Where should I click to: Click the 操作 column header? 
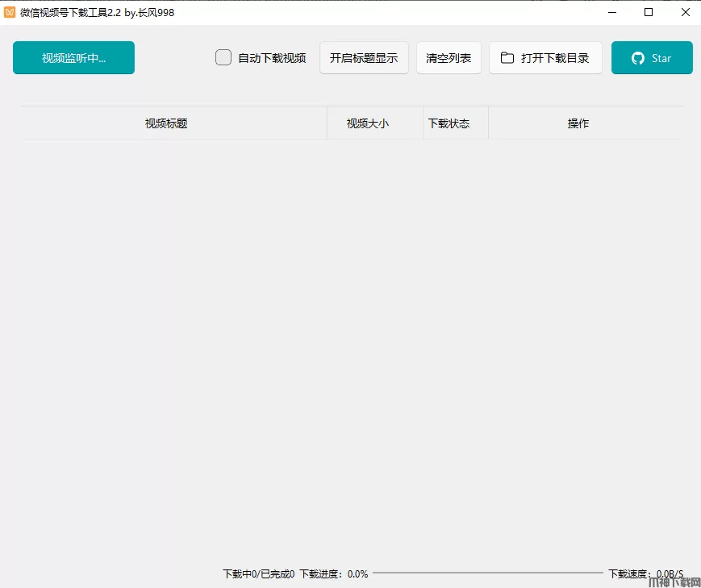click(578, 123)
